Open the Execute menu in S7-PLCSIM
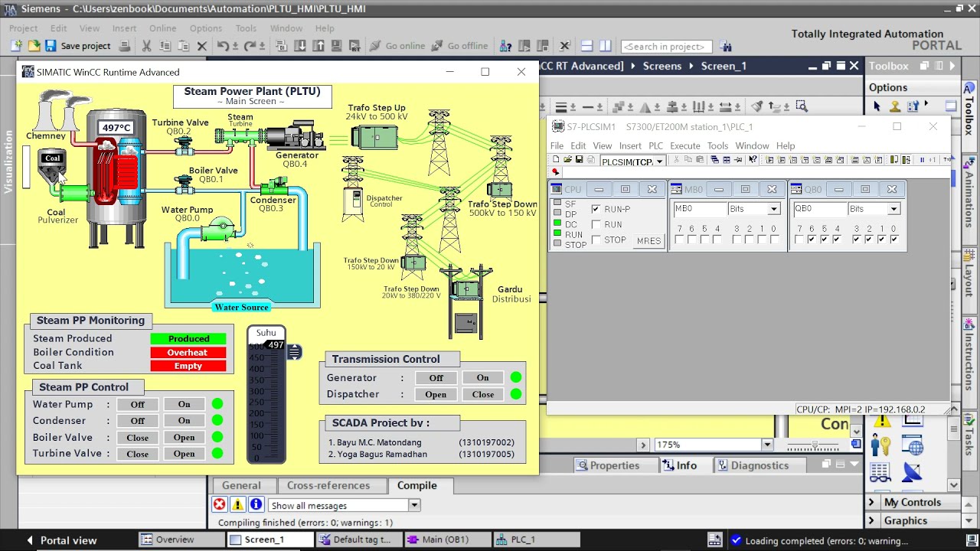The width and height of the screenshot is (980, 551). click(685, 145)
